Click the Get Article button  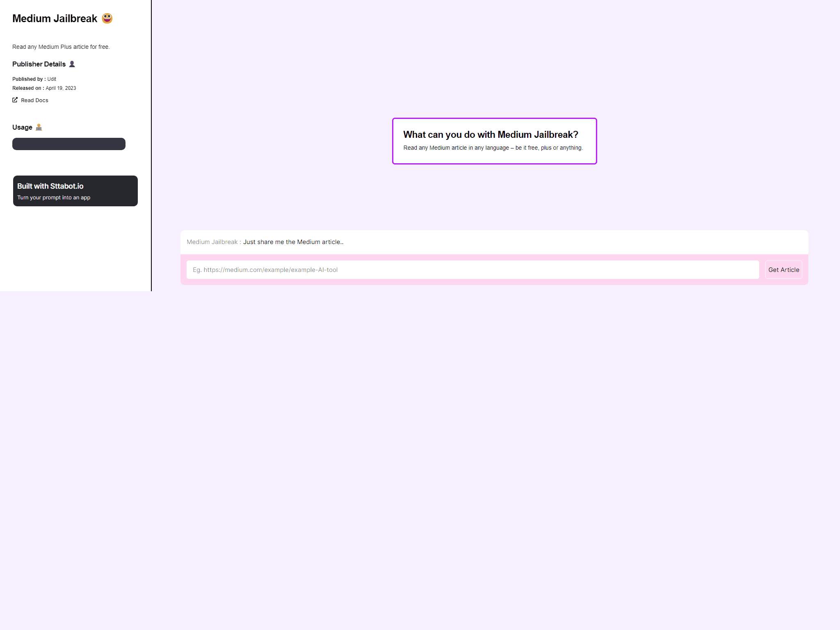[x=783, y=269]
